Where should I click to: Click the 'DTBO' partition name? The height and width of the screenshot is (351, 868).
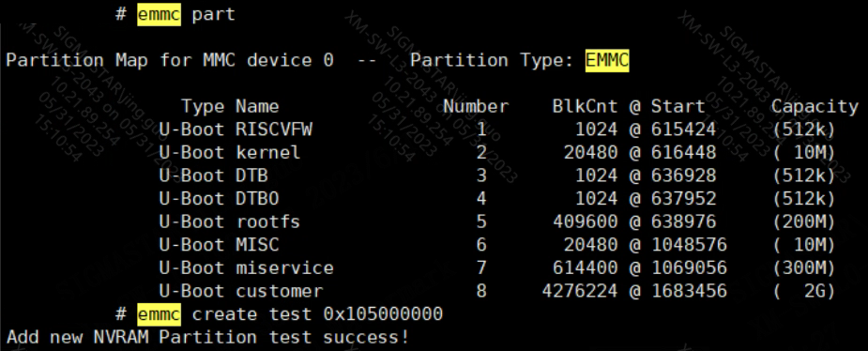(x=257, y=199)
